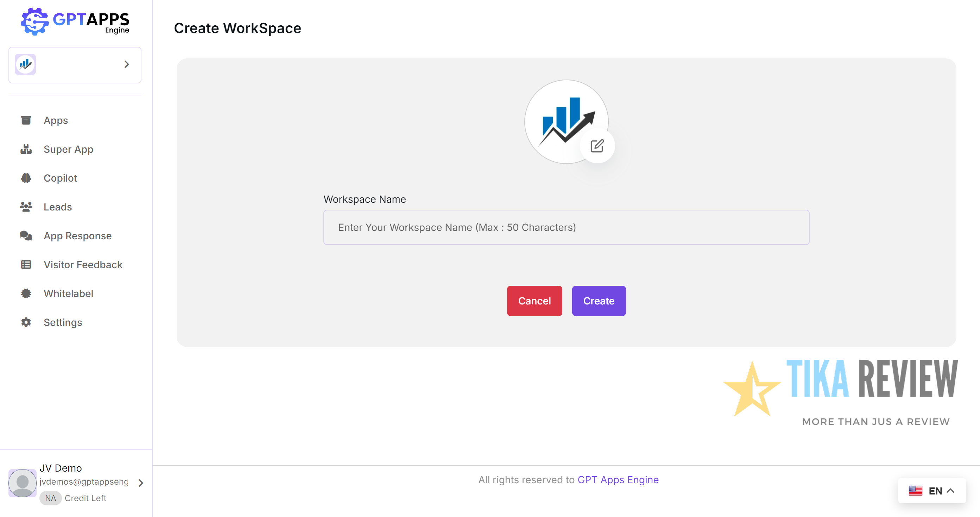The height and width of the screenshot is (517, 980).
Task: Click the NA Credit Left badge
Action: point(50,498)
